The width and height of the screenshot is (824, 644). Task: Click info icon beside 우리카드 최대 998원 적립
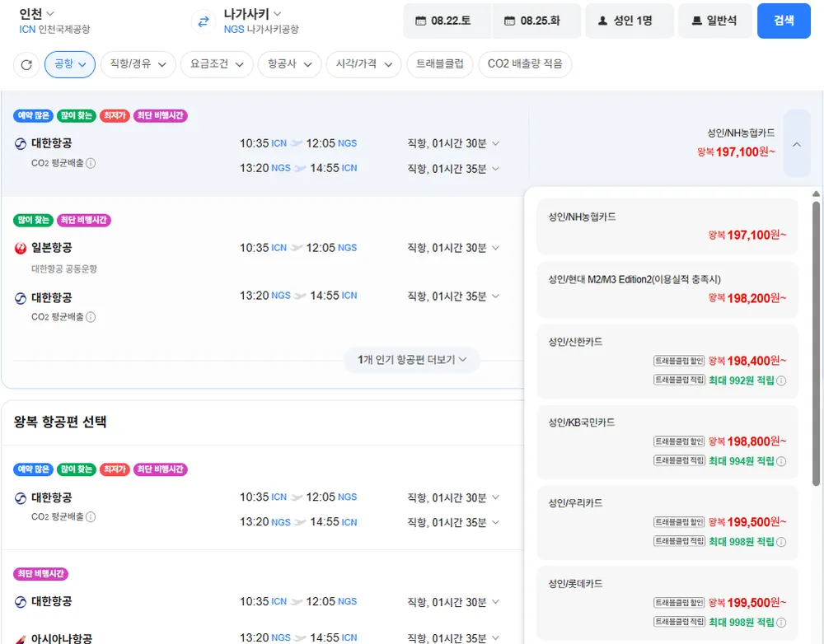pos(781,542)
